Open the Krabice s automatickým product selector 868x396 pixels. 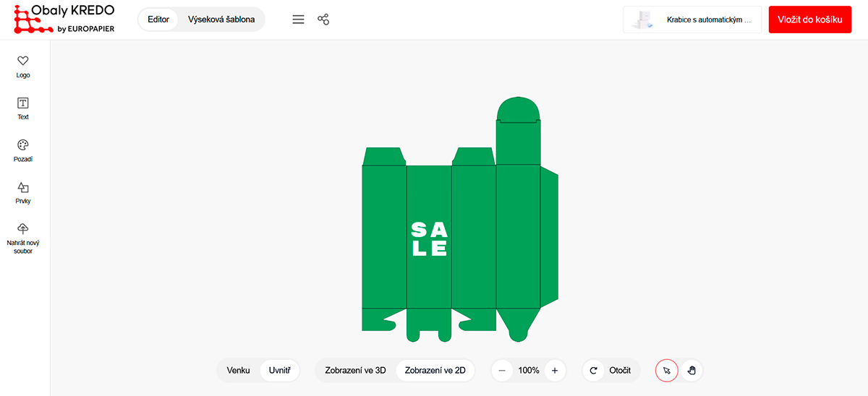[x=692, y=20]
